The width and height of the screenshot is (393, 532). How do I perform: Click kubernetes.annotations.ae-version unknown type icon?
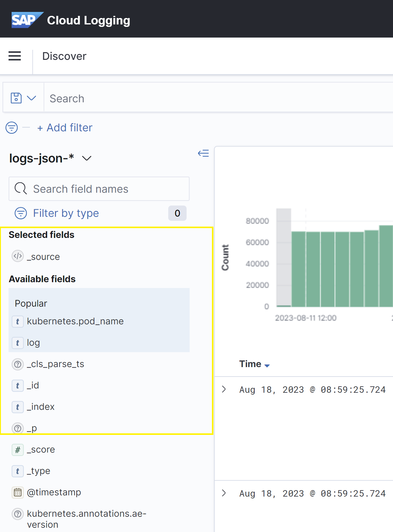[18, 514]
